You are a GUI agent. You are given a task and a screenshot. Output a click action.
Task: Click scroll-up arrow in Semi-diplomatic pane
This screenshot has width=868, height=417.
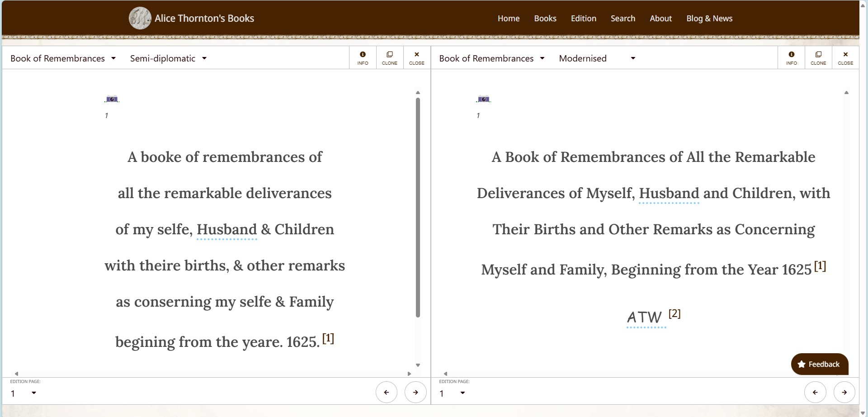(418, 93)
